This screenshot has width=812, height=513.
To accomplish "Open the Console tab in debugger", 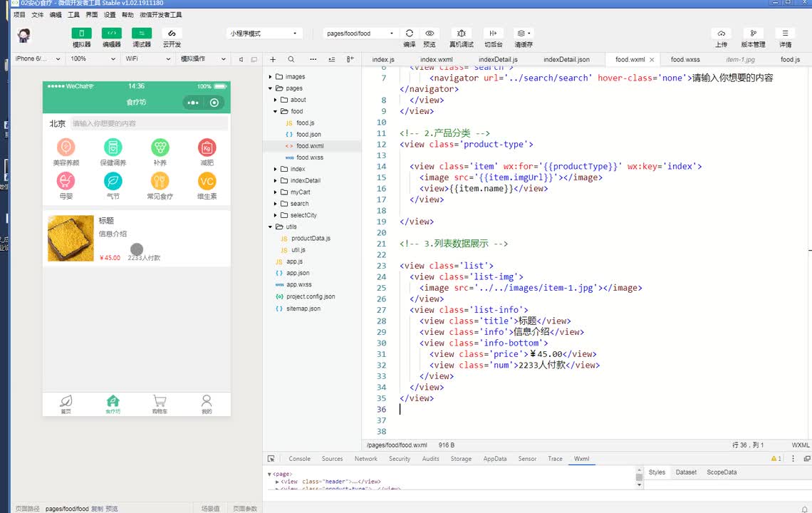I will point(299,459).
